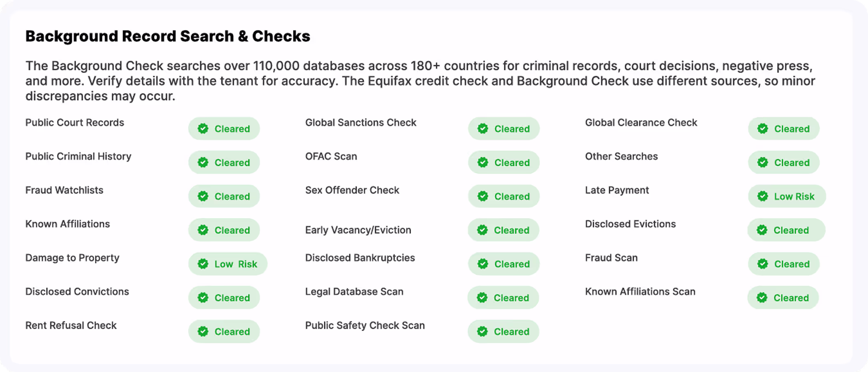Image resolution: width=868 pixels, height=372 pixels.
Task: Click the checkmark icon for Rent Refusal Check
Action: [203, 331]
